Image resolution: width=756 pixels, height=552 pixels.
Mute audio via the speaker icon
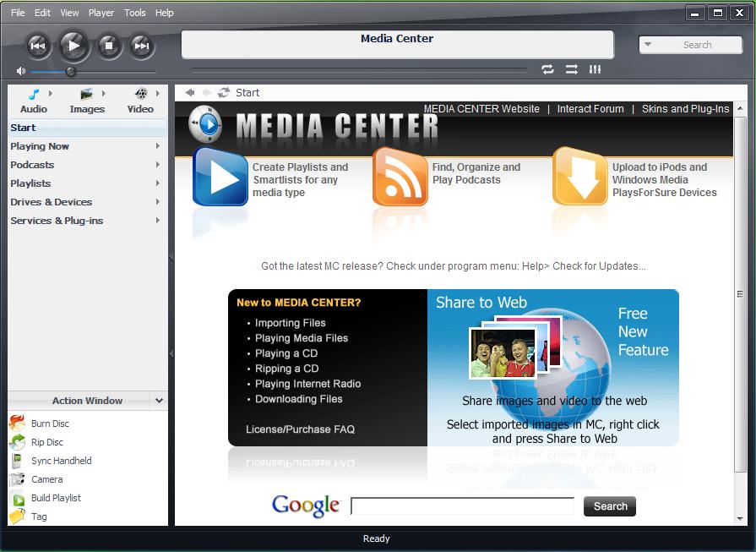[x=21, y=71]
